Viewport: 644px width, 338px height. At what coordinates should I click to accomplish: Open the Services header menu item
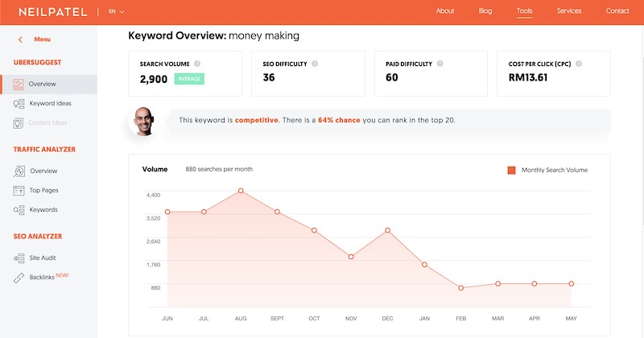pyautogui.click(x=569, y=11)
